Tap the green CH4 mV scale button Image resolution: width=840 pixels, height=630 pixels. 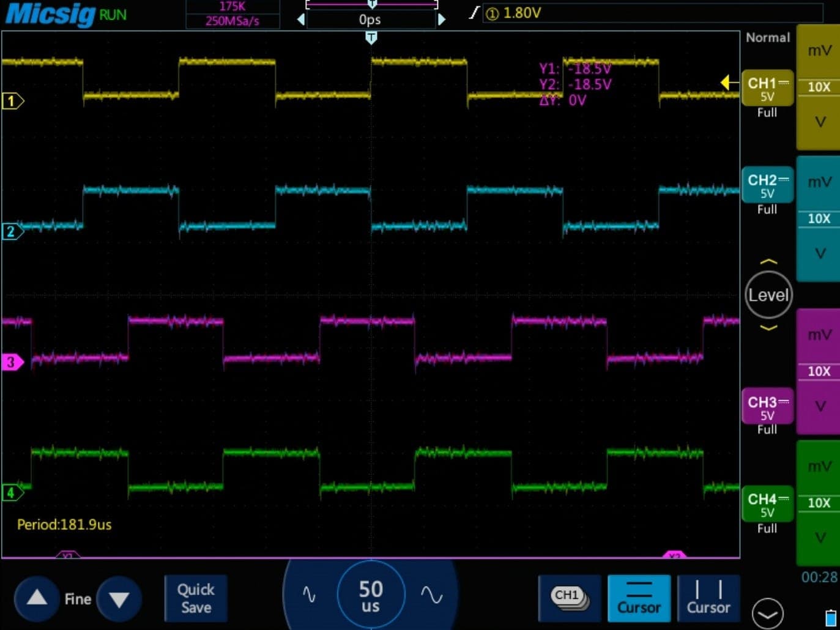819,467
